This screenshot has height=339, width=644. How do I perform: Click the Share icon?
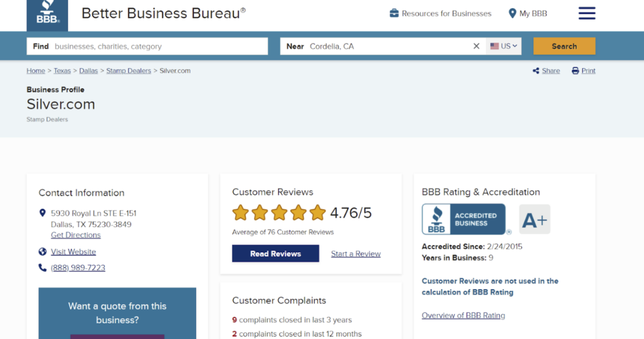[536, 70]
